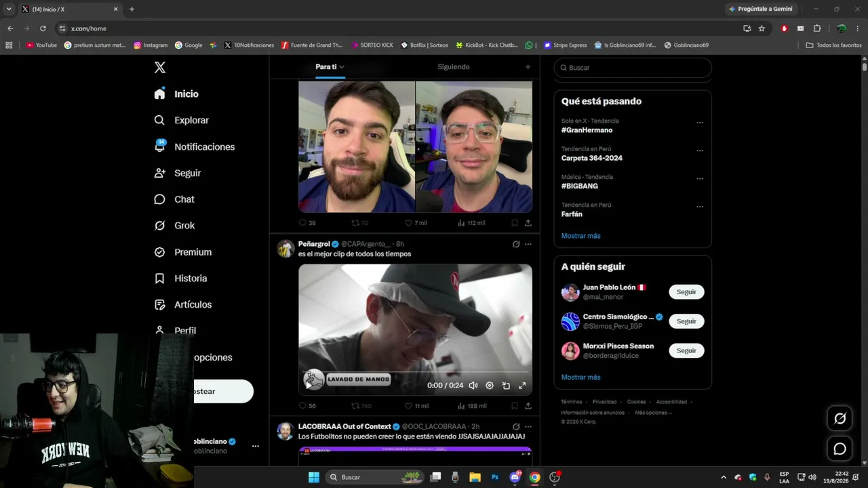Repost the Peñargrol post with 740 reposts
This screenshot has width=868, height=488.
(361, 406)
